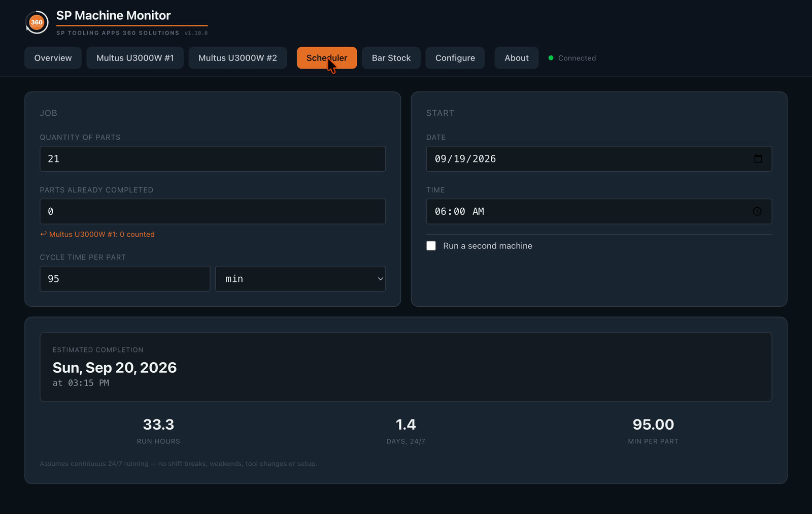Image resolution: width=812 pixels, height=514 pixels.
Task: Focus the Parts Already Completed field
Action: click(213, 211)
